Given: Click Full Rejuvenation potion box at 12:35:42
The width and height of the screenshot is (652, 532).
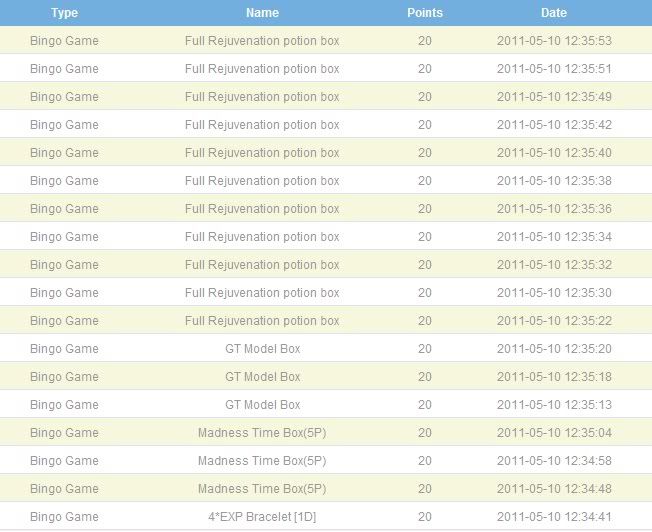Looking at the screenshot, I should (262, 125).
